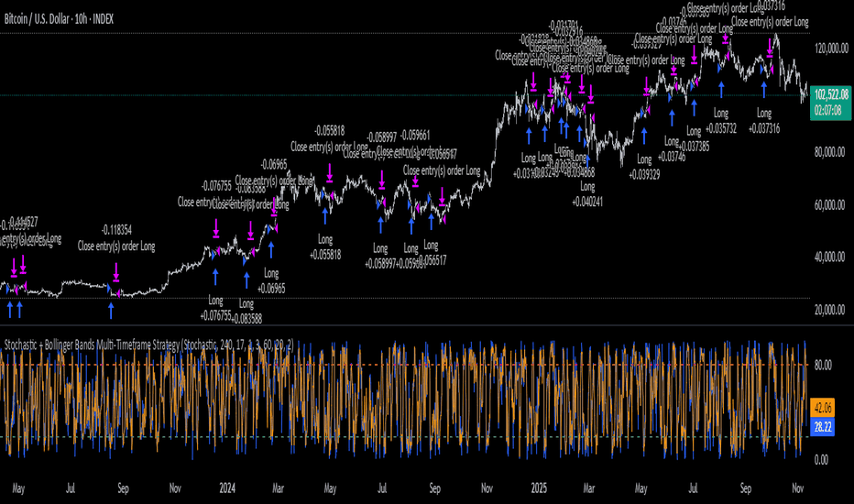Select the blue arrow above Long +0.055818
854x504 pixels.
coord(326,214)
